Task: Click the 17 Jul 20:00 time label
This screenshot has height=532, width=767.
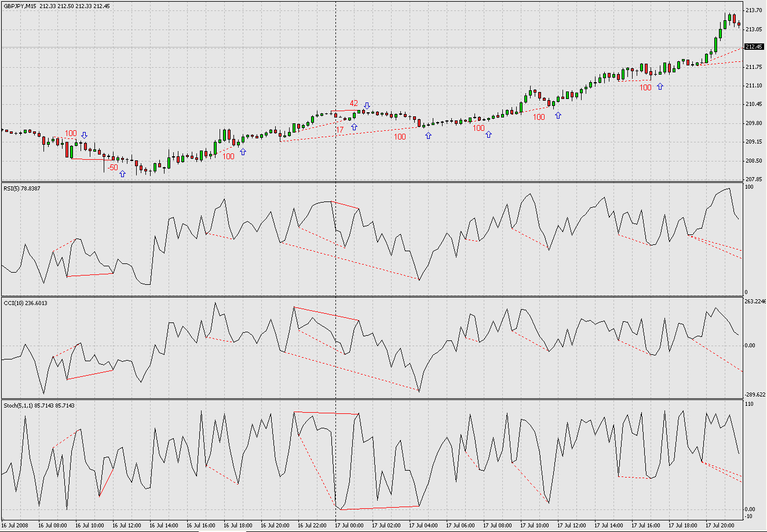Action: (x=721, y=526)
